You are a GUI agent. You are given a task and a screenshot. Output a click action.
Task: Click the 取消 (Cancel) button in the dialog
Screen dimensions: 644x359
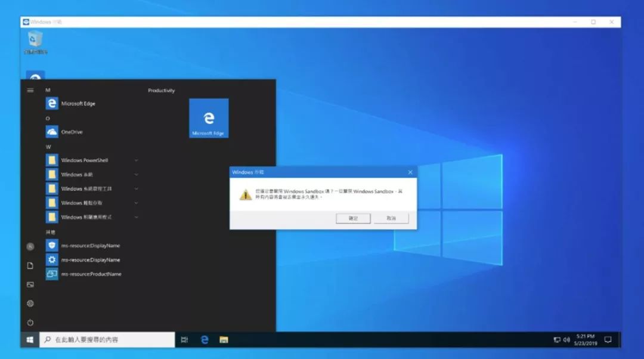tap(391, 218)
